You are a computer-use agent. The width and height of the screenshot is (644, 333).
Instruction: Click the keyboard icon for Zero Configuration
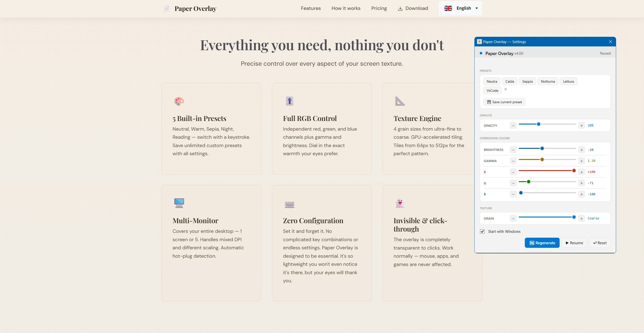[290, 204]
